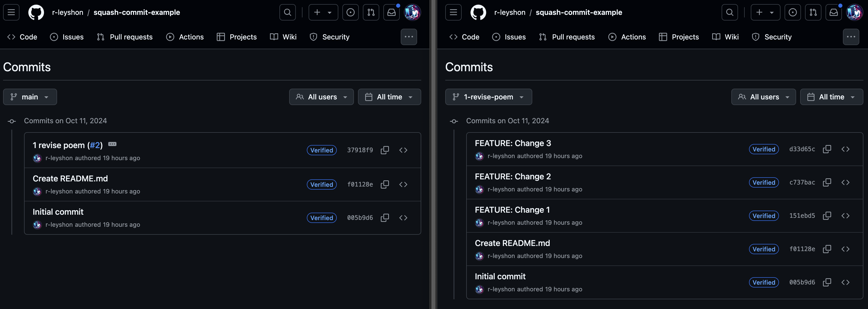Switch to Actions tab in left window
Viewport: 868px width, 309px height.
tap(185, 37)
